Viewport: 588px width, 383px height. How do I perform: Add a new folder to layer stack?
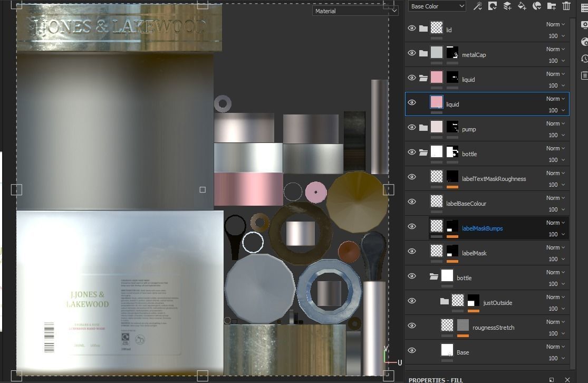[x=551, y=6]
